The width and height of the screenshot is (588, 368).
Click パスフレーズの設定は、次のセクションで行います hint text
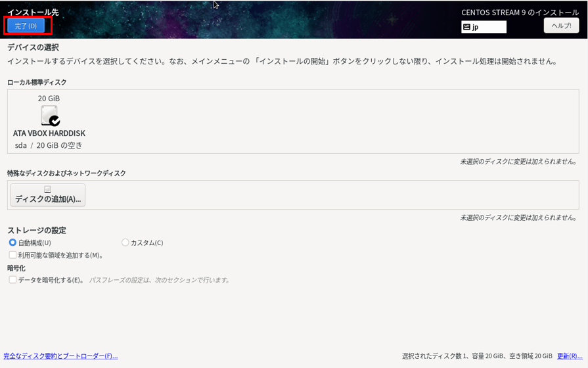coord(160,280)
